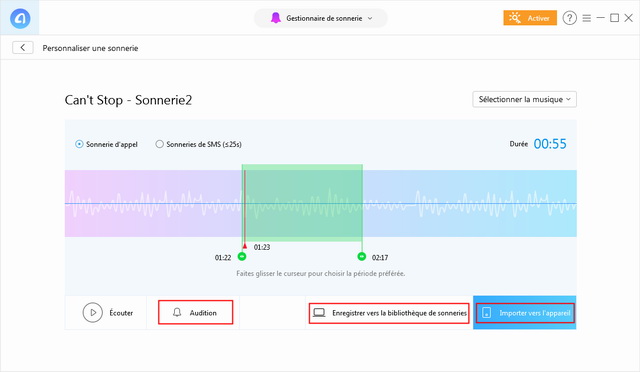Click the sun icon on the Activer button
This screenshot has height=372, width=640.
click(x=515, y=18)
